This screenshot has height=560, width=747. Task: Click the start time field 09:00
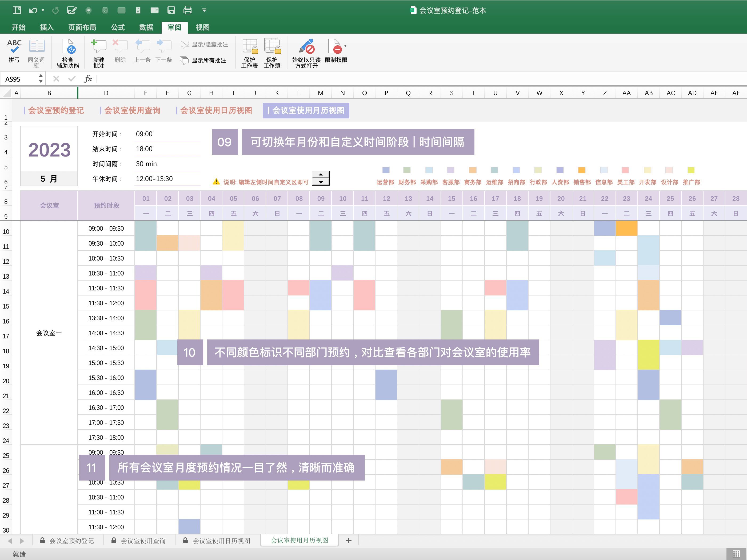point(167,134)
